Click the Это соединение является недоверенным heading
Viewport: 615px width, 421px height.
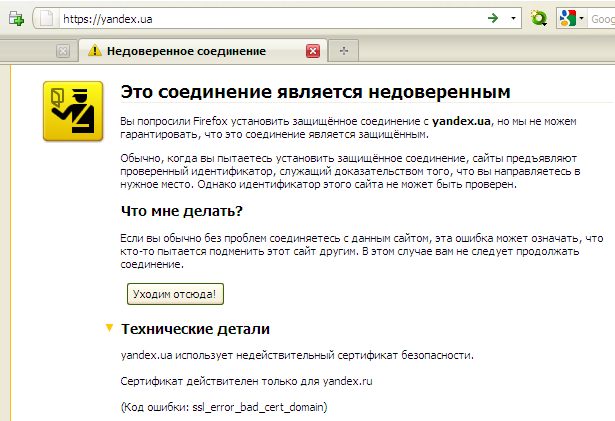(x=316, y=92)
